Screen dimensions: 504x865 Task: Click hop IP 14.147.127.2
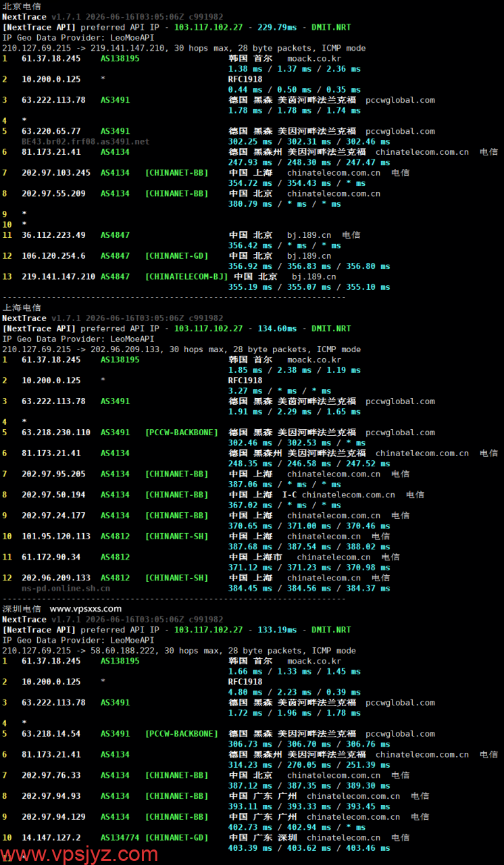pyautogui.click(x=51, y=838)
